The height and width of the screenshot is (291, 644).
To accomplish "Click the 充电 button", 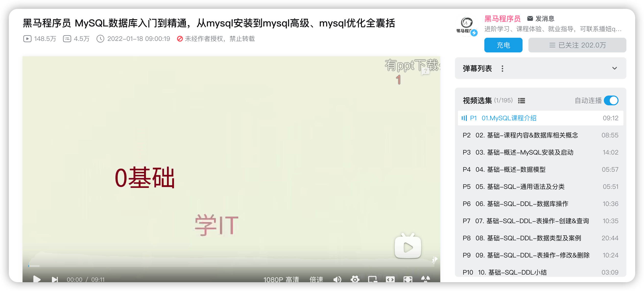I will click(503, 45).
